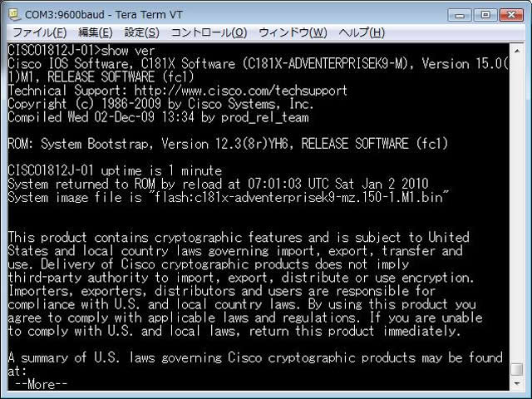Minimize the Tera Term window

click(460, 15)
